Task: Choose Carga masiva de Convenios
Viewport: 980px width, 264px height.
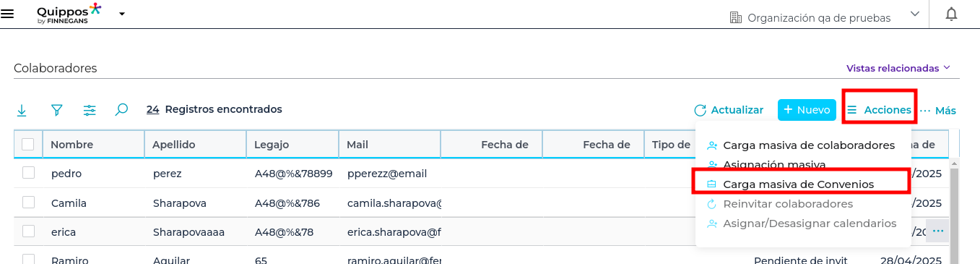Action: [798, 184]
